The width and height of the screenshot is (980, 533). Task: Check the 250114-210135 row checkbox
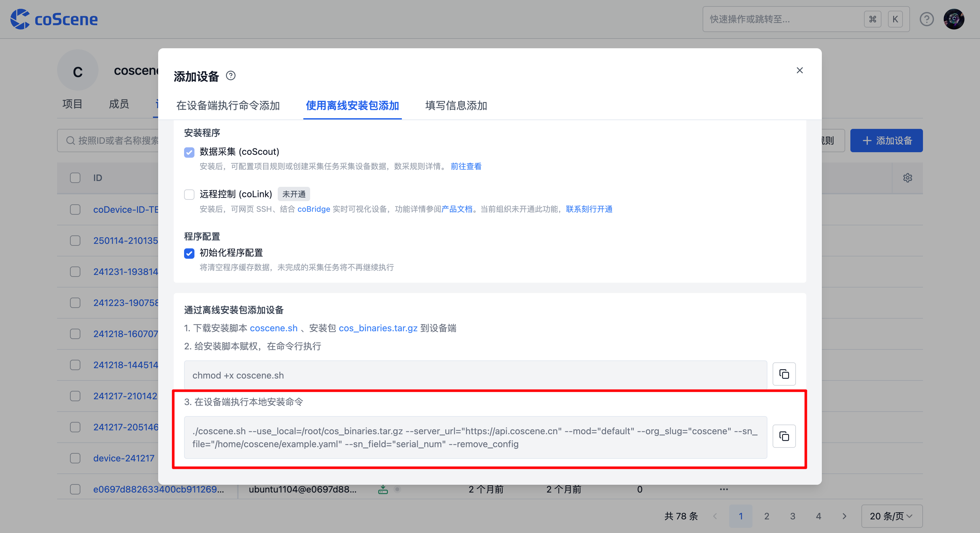click(75, 241)
